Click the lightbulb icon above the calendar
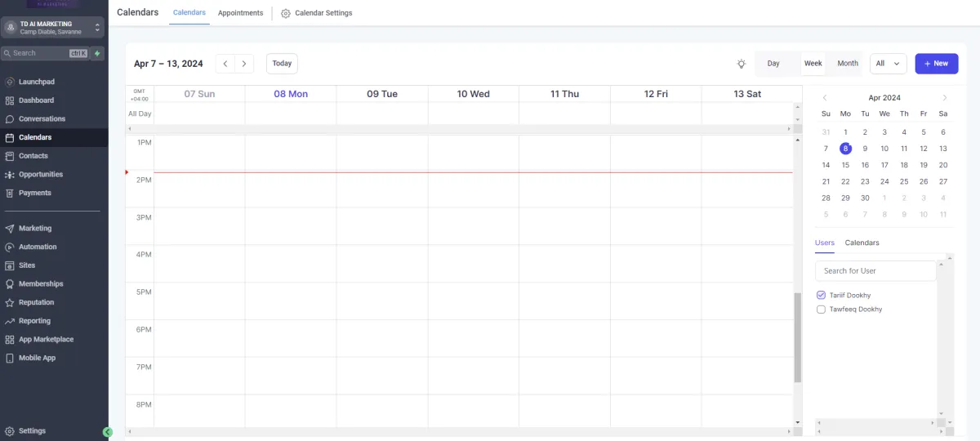The height and width of the screenshot is (441, 980). pos(741,64)
